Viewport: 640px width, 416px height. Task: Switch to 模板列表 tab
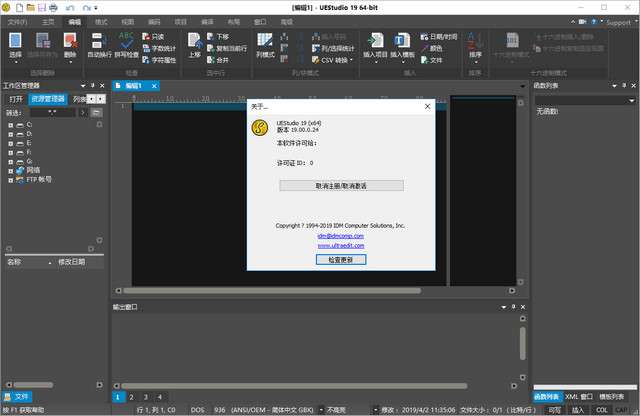pos(611,397)
